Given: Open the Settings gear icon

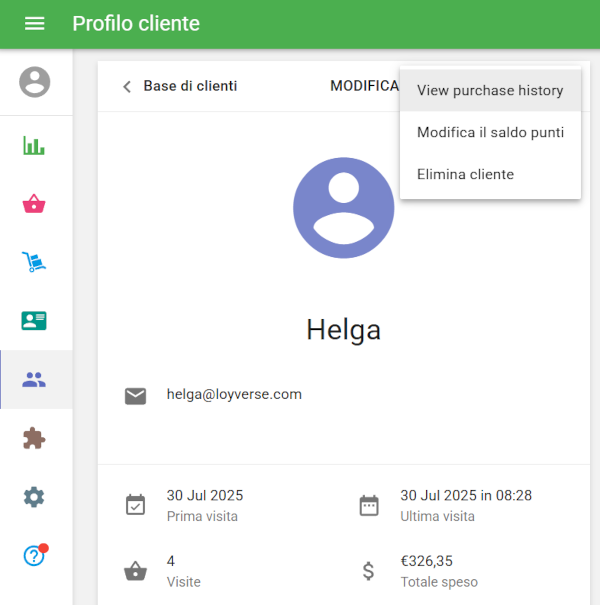Looking at the screenshot, I should (x=35, y=497).
